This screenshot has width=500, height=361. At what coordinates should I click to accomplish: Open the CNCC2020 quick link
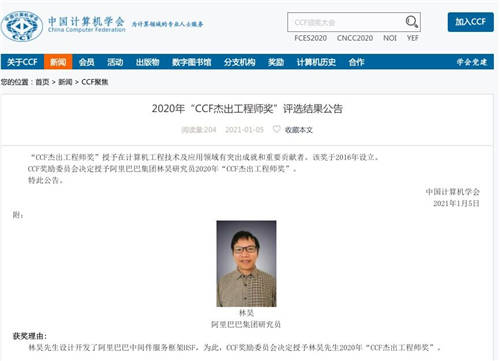pyautogui.click(x=355, y=38)
